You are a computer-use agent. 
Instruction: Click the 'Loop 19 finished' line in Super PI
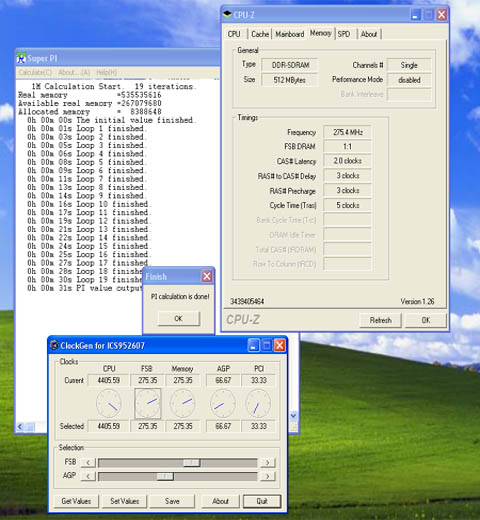coord(85,280)
